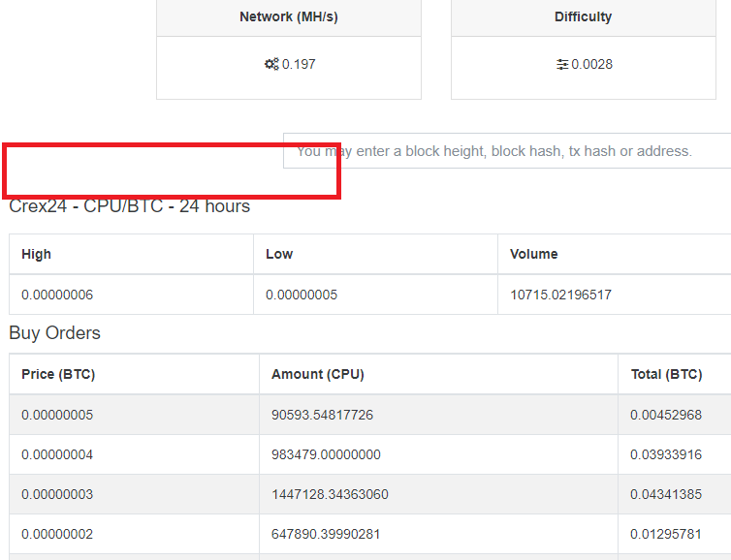731x560 pixels.
Task: Click the Total (BTC) column header
Action: click(667, 374)
